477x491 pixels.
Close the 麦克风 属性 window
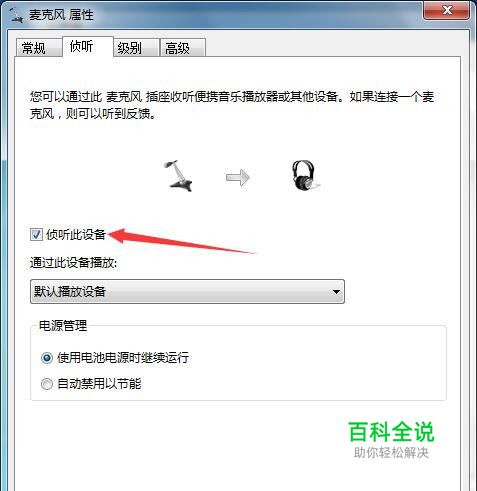(x=446, y=10)
